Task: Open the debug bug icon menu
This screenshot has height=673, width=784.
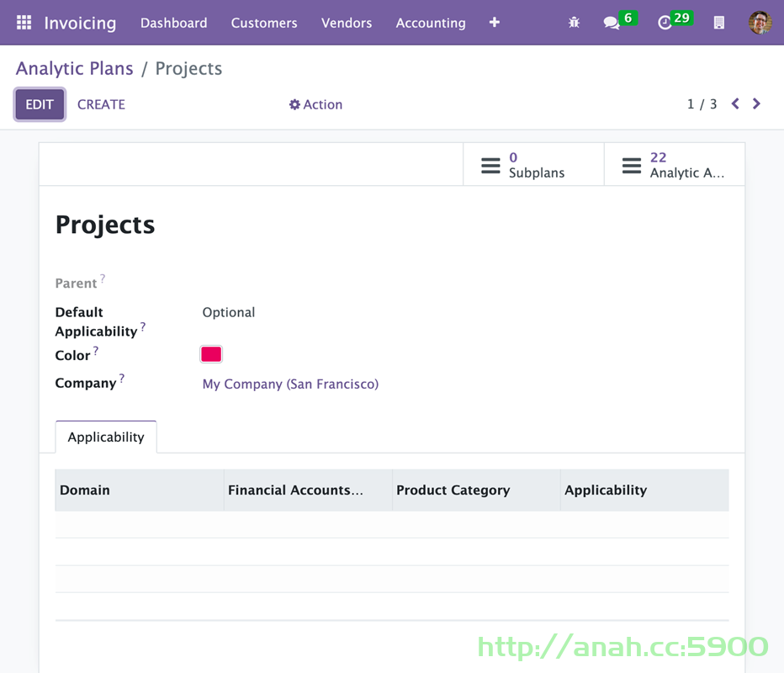Action: pos(574,23)
